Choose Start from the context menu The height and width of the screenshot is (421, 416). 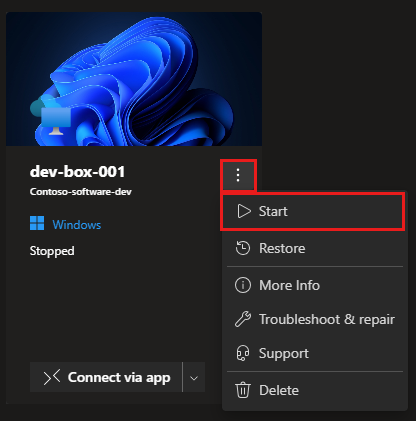click(x=313, y=211)
